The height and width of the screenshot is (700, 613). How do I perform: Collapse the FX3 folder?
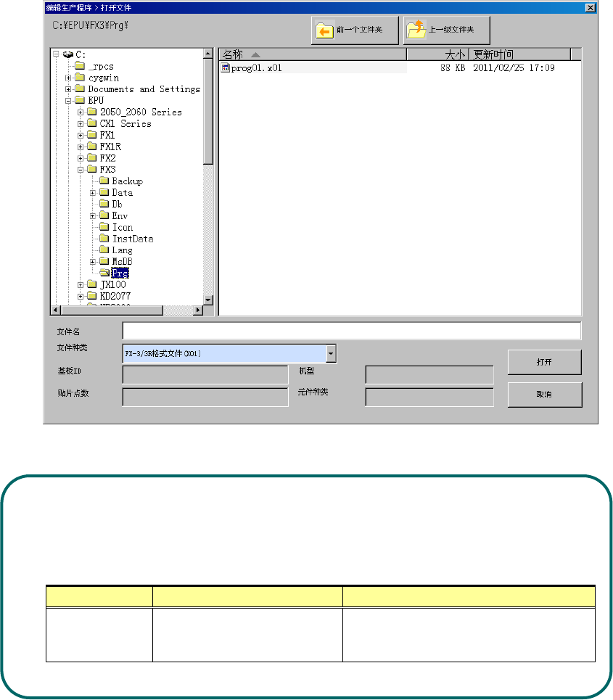81,170
